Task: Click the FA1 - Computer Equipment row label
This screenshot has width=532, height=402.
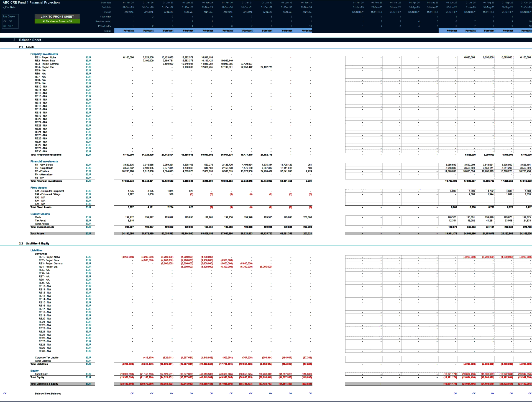Action: click(x=49, y=191)
